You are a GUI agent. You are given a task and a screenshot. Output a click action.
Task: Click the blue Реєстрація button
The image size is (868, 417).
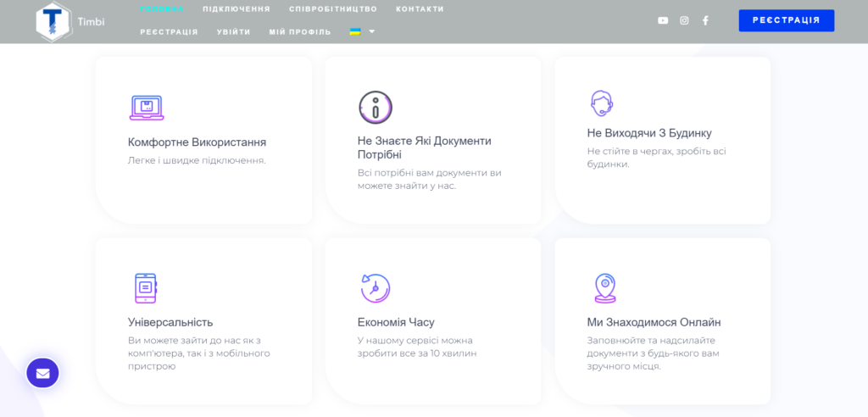(x=786, y=20)
